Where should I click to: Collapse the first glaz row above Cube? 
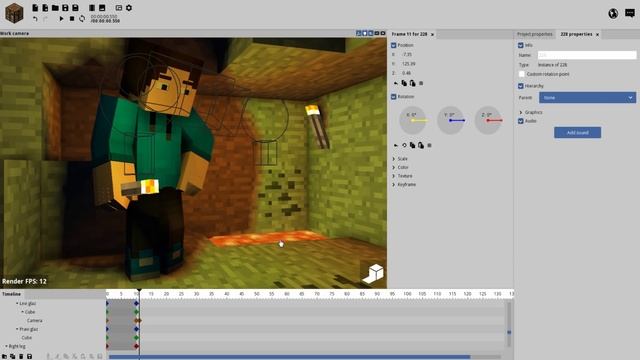(x=17, y=303)
